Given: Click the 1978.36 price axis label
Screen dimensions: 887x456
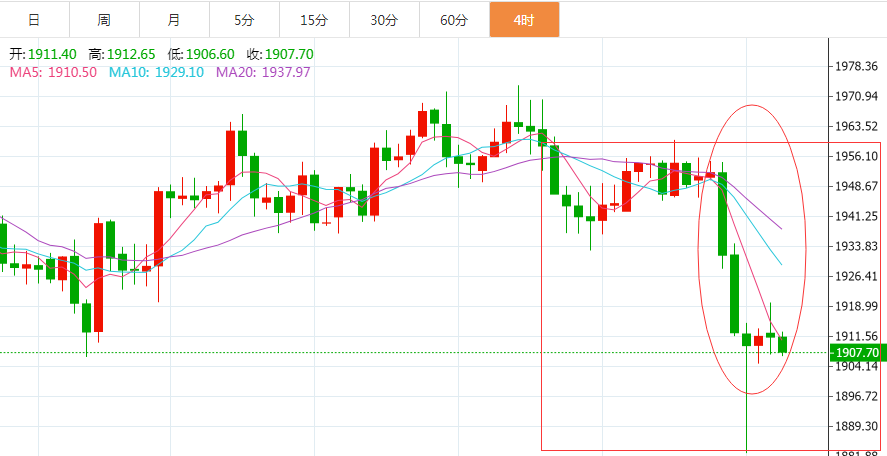Looking at the screenshot, I should click(857, 67).
